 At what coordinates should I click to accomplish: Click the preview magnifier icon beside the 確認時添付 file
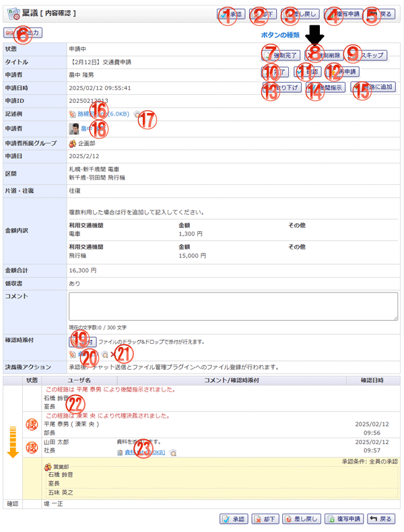(105, 355)
